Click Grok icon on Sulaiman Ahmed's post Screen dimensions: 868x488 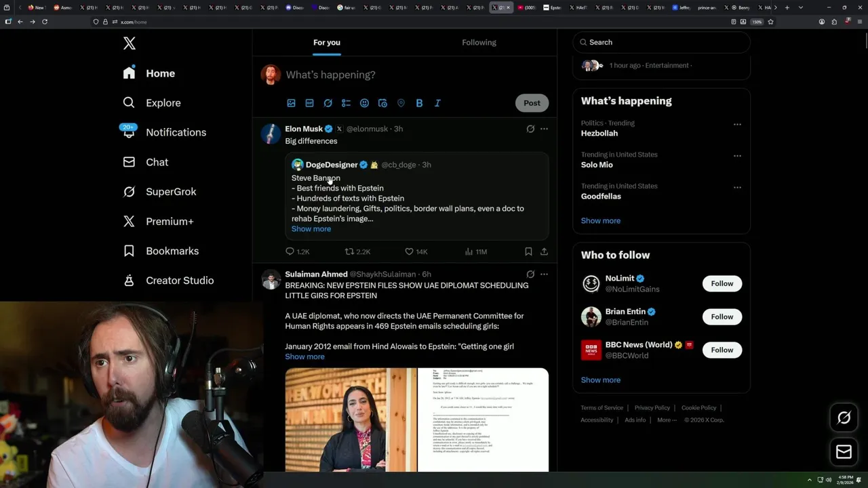click(530, 274)
